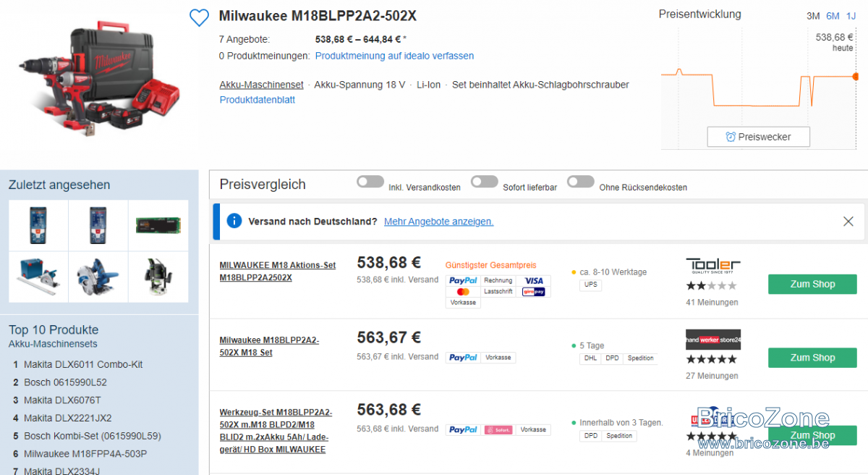Open Makita DLX2334J in Top 10

click(x=61, y=471)
